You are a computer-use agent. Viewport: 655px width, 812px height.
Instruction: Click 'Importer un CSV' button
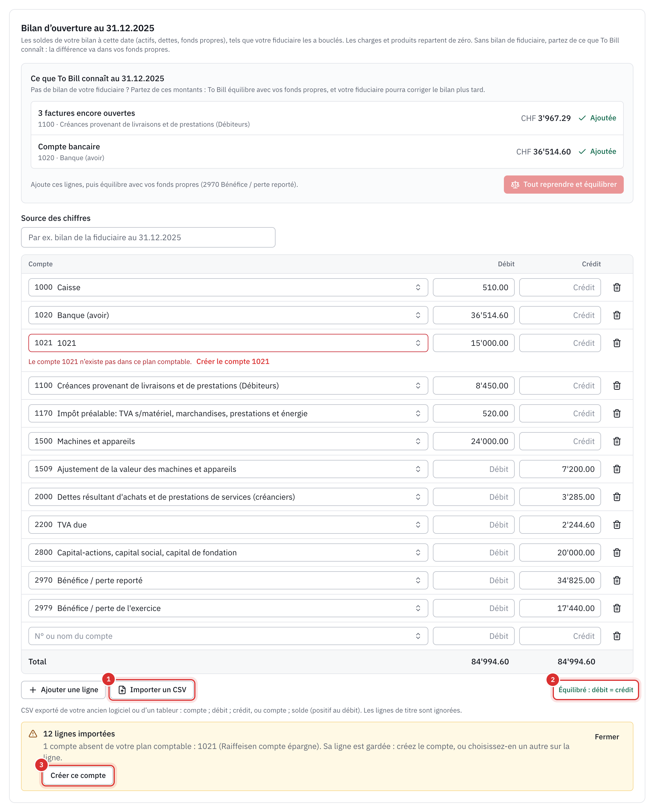(152, 690)
